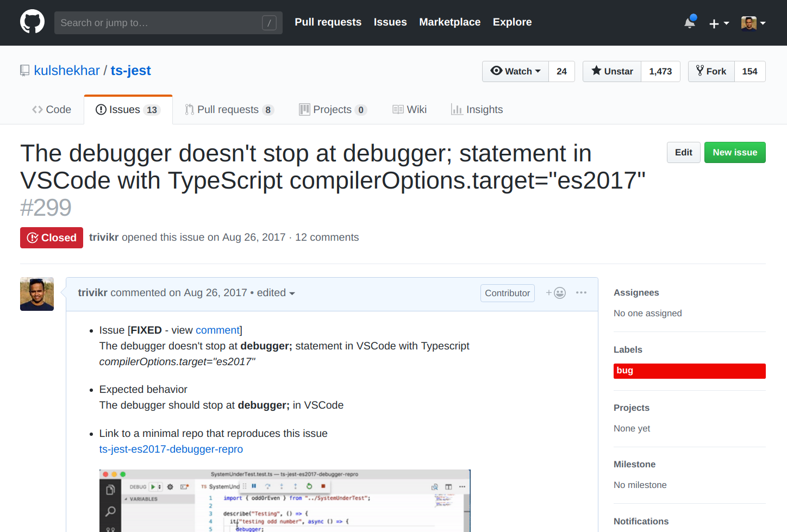Expand the Watch dropdown button

coord(515,71)
